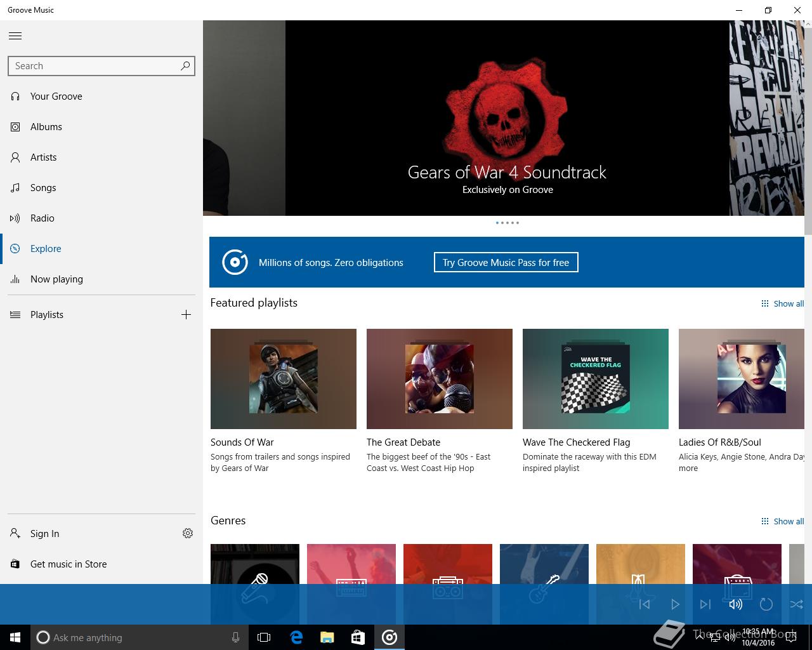Go to Albums in sidebar

101,127
